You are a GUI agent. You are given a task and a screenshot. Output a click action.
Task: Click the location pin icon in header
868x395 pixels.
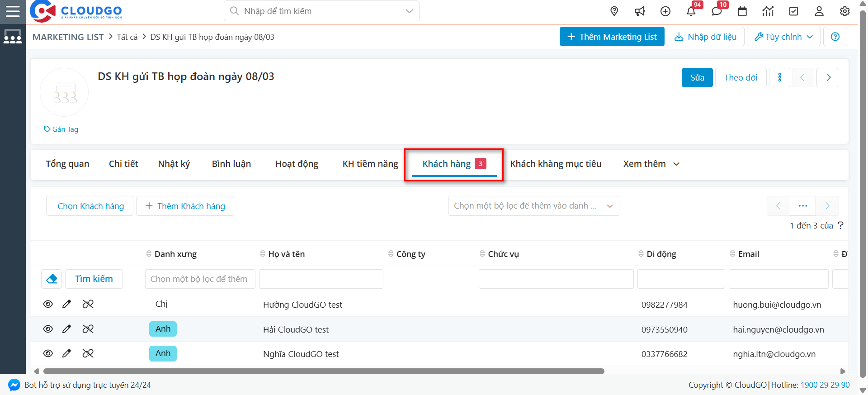click(614, 11)
